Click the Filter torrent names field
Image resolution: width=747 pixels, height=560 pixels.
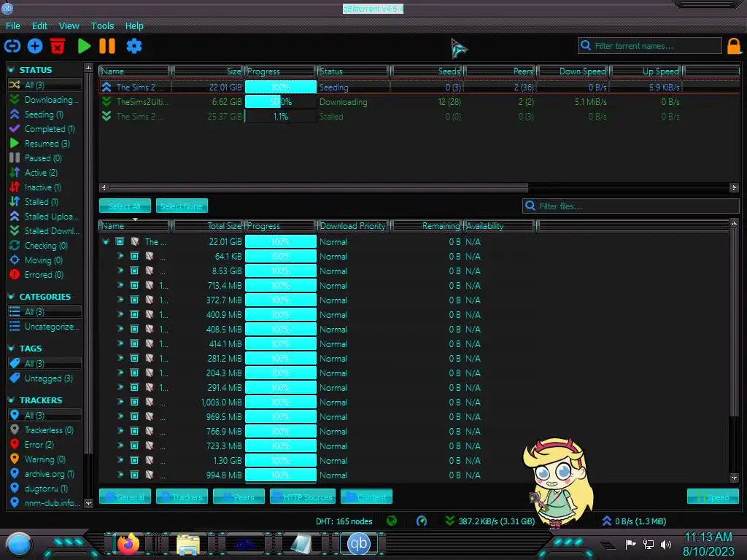[x=650, y=46]
